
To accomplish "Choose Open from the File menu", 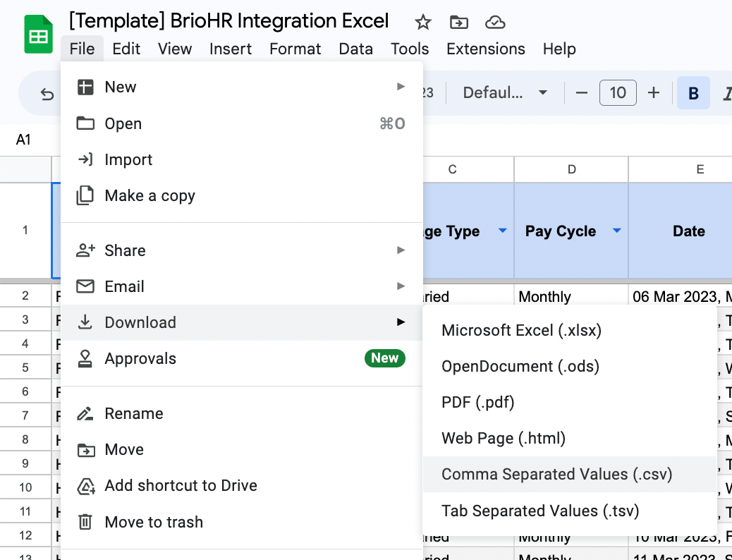I will pyautogui.click(x=242, y=123).
